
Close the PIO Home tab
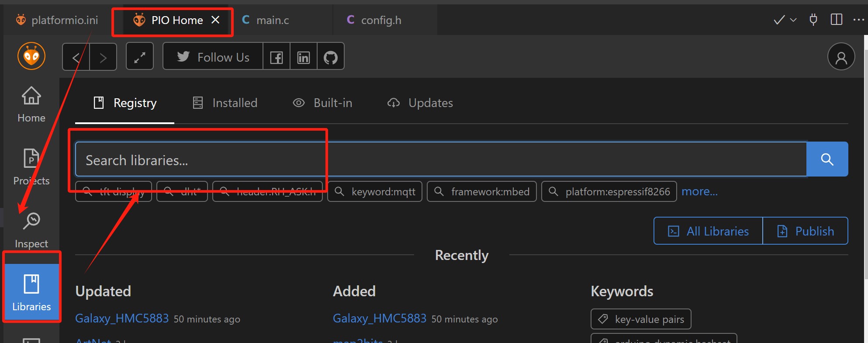215,20
